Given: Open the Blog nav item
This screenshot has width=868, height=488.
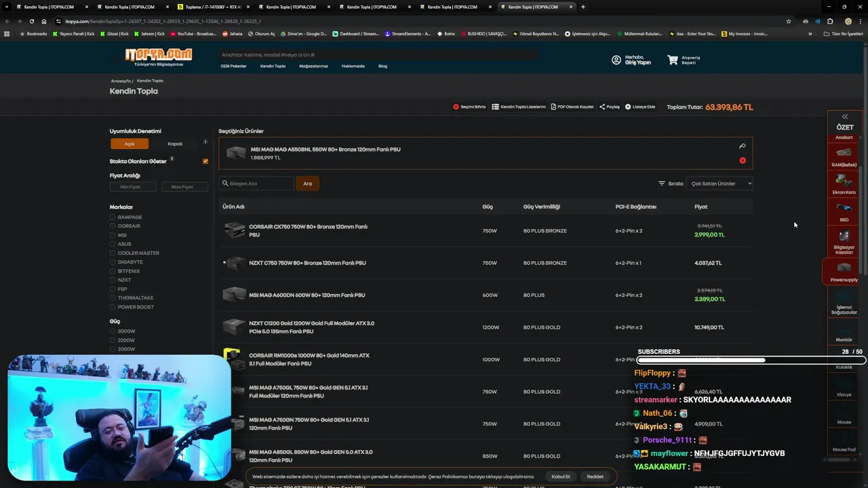Looking at the screenshot, I should [382, 66].
